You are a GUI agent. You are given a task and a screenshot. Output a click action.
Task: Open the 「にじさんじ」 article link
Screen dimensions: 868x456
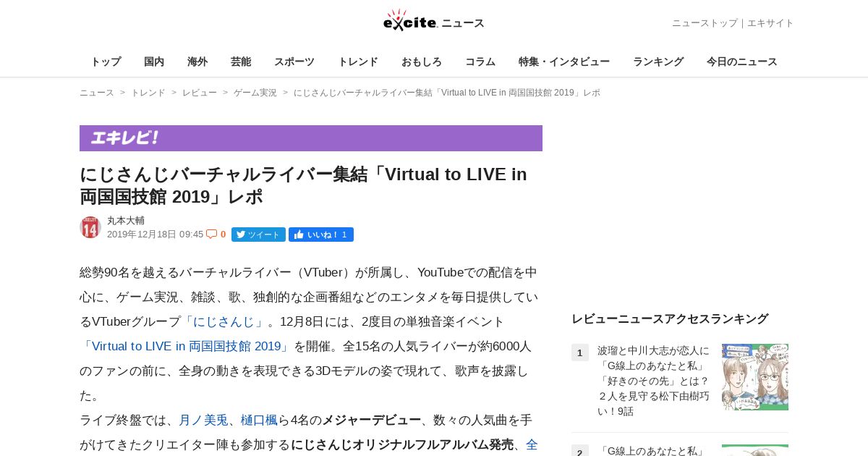click(224, 321)
